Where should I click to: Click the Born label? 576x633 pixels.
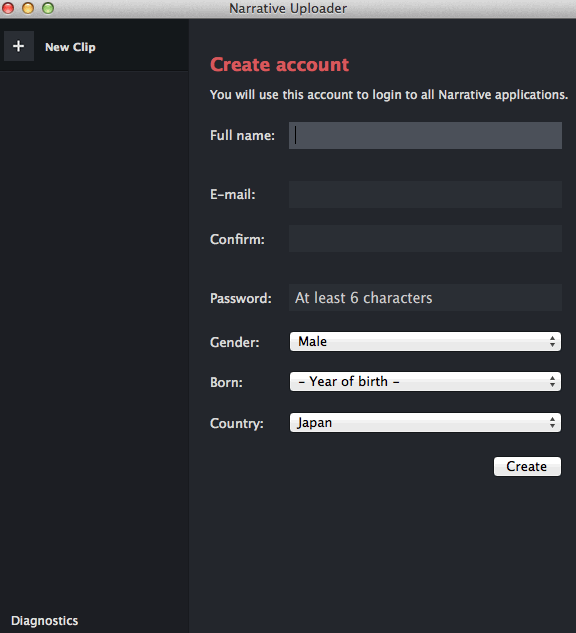[226, 382]
